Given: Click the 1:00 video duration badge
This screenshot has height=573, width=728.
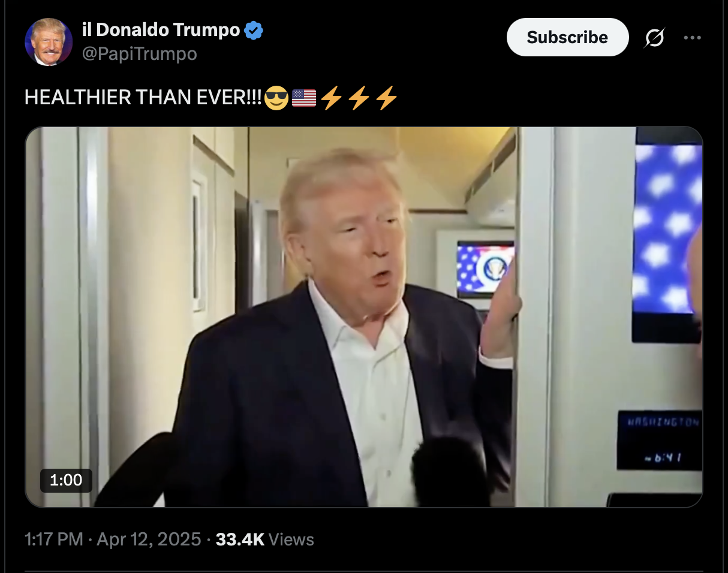Looking at the screenshot, I should [x=66, y=480].
